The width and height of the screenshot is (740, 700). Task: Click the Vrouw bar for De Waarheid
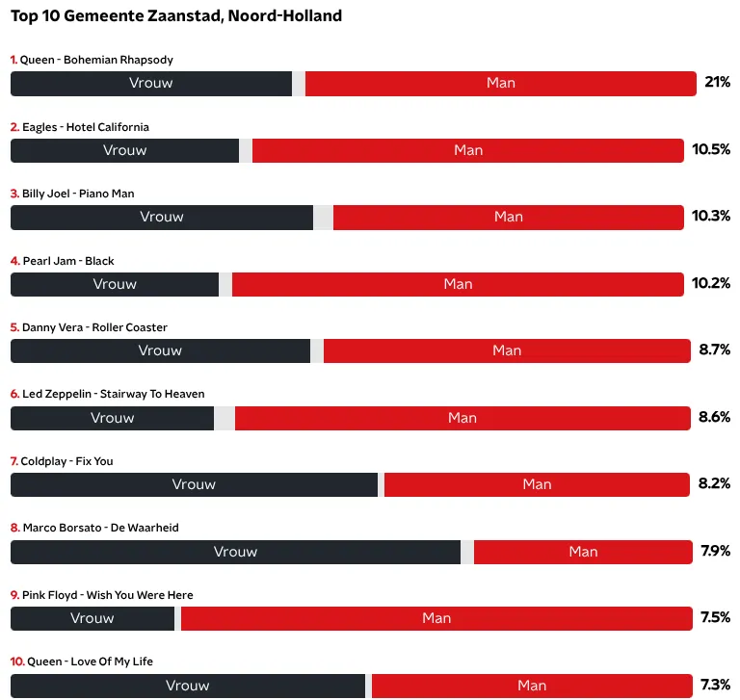pos(235,552)
